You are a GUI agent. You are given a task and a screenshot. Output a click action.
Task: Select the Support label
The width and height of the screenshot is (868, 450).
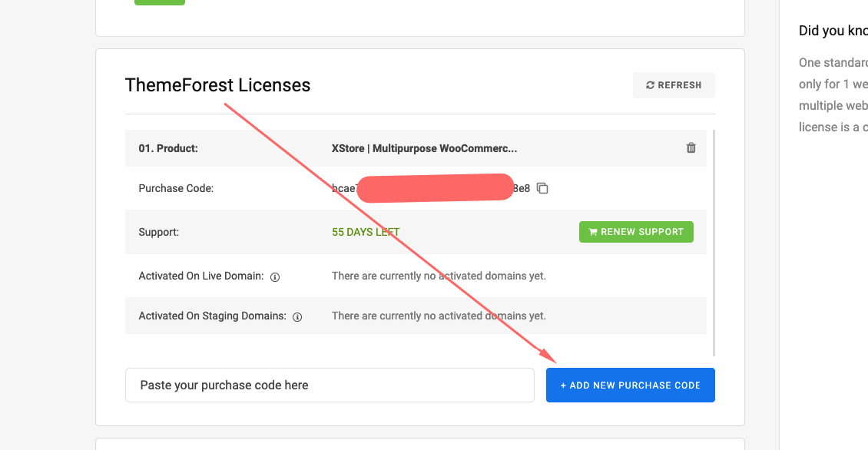(x=159, y=232)
